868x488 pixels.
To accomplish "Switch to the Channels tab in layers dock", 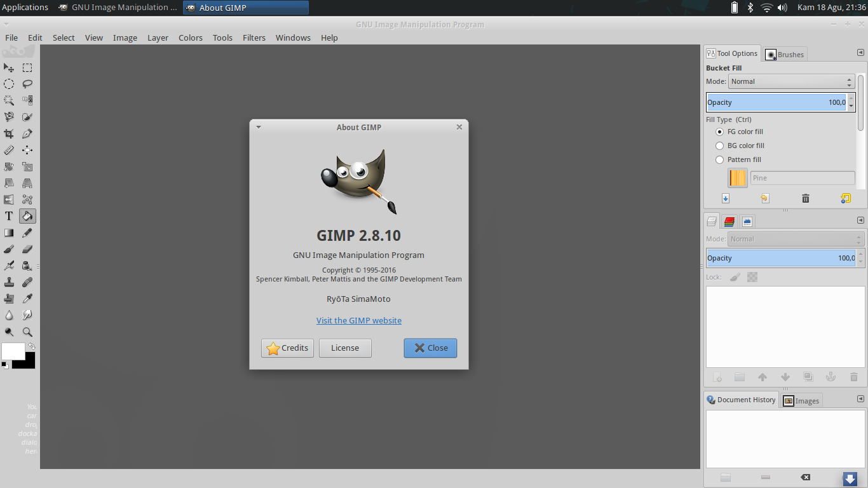I will point(729,221).
